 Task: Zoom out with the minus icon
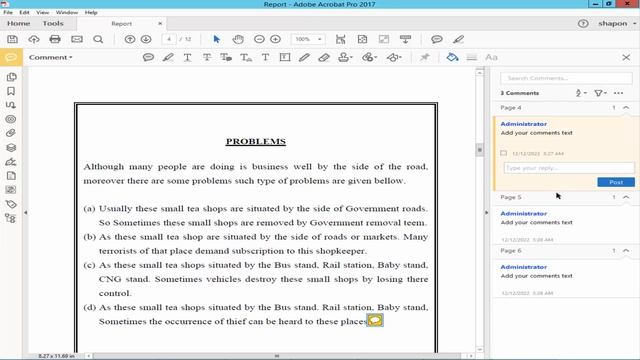259,39
